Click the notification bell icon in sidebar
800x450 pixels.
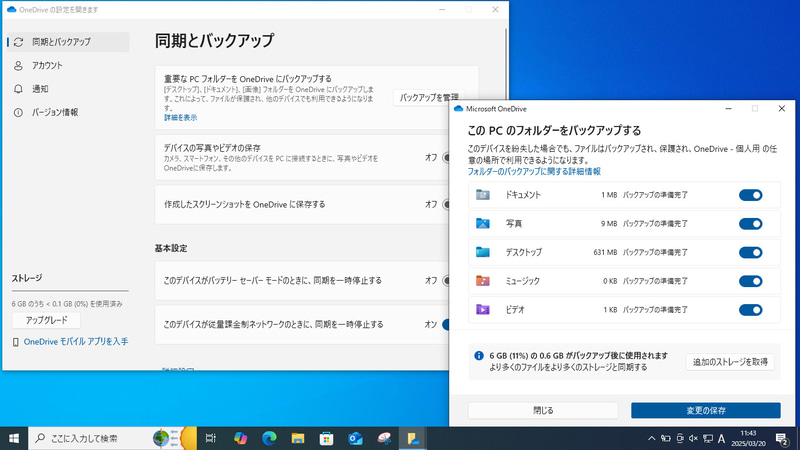point(18,89)
